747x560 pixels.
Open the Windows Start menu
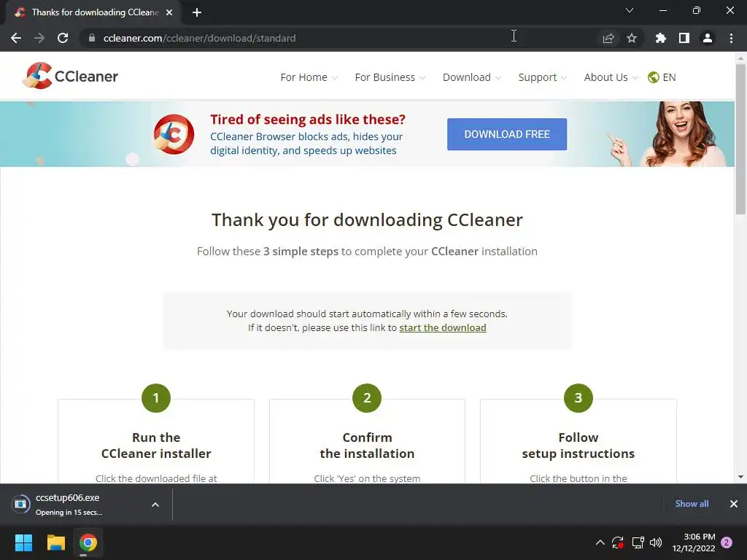tap(23, 542)
